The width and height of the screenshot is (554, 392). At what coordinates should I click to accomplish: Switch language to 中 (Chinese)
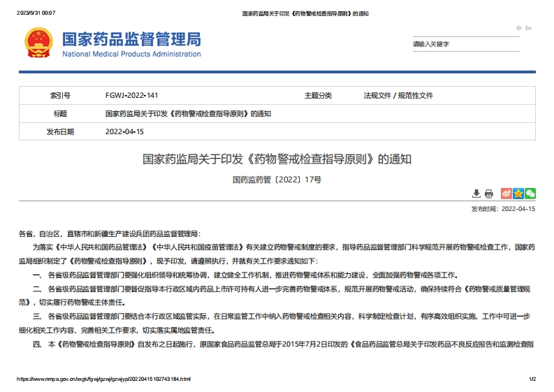coord(518,28)
